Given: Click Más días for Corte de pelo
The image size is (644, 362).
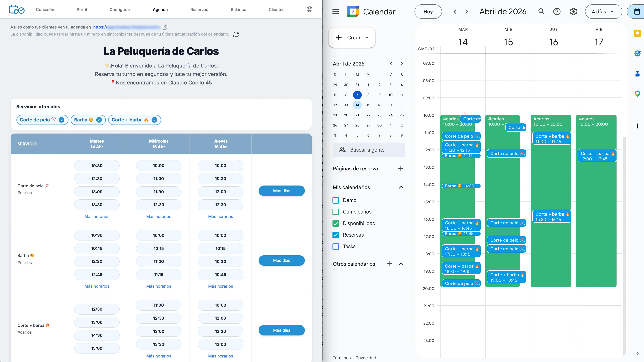Looking at the screenshot, I should pyautogui.click(x=282, y=191).
